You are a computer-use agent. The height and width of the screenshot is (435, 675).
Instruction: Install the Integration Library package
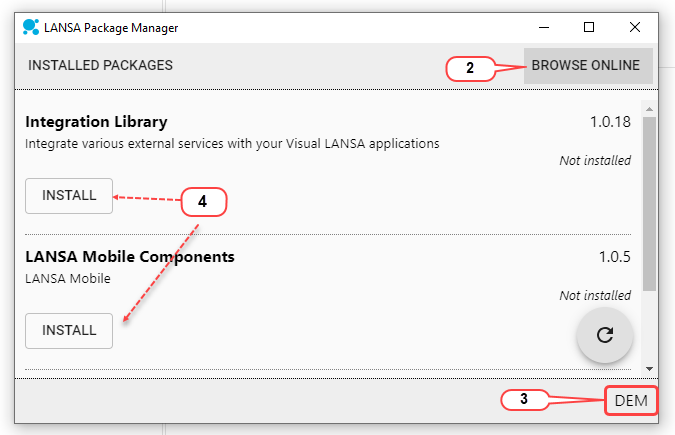point(69,196)
